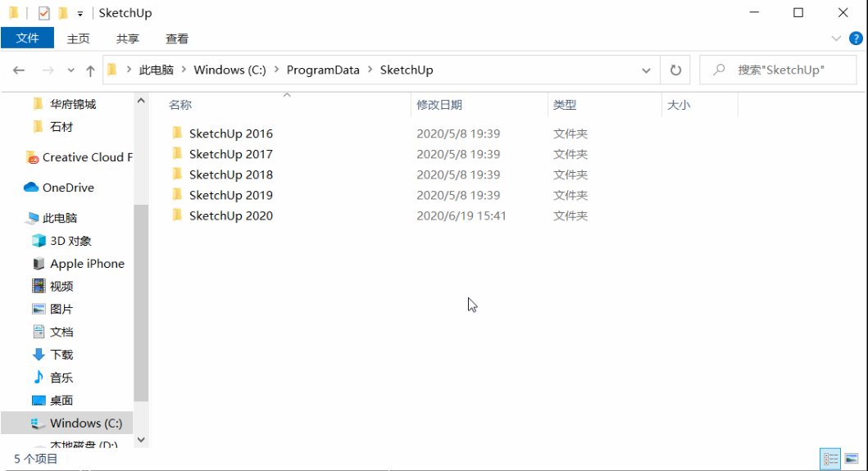Open the Help question mark icon
This screenshot has width=868, height=471.
[856, 38]
